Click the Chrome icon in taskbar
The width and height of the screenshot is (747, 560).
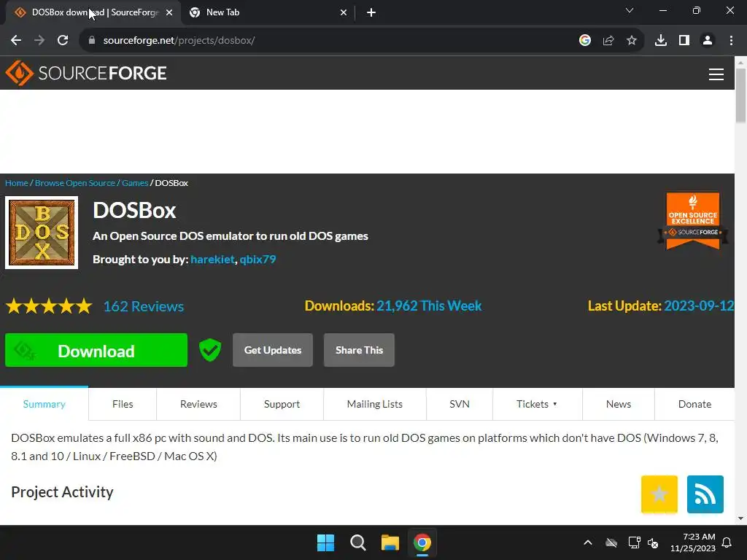422,542
